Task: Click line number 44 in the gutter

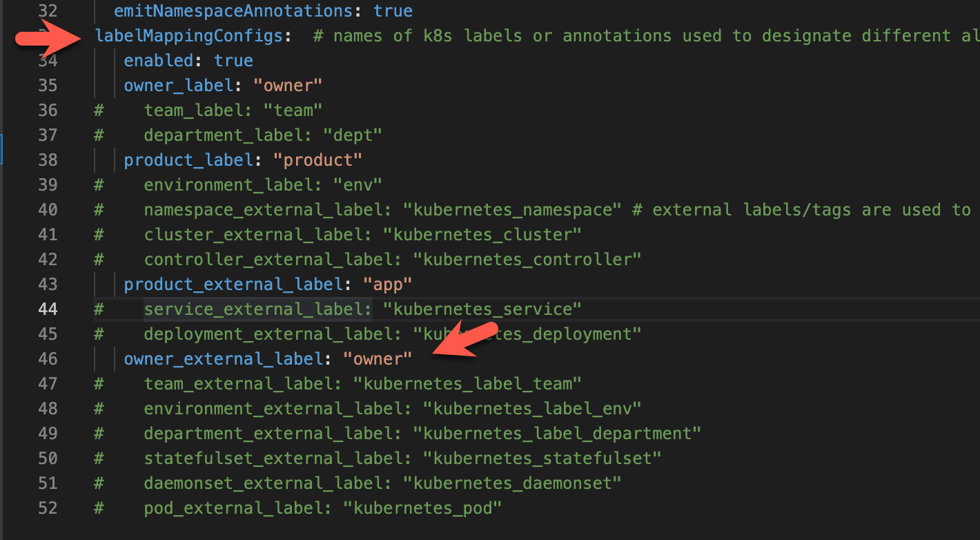Action: 48,309
